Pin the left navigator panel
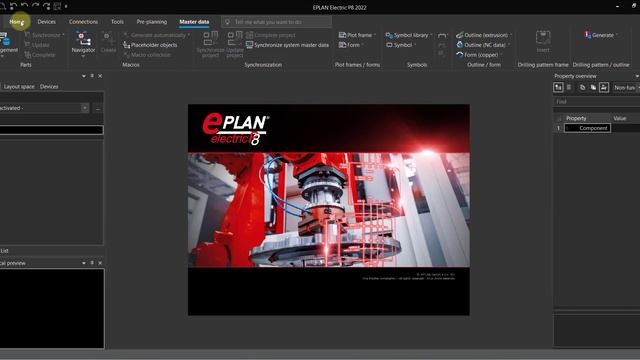The width and height of the screenshot is (640, 360). 92,76
